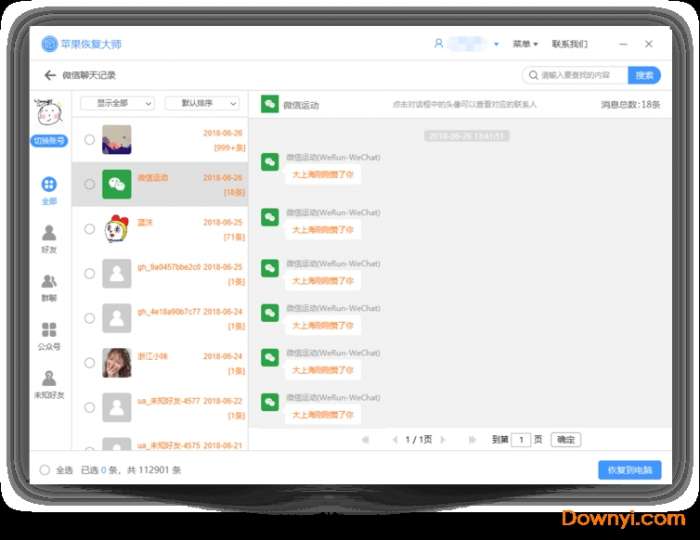The width and height of the screenshot is (700, 540).
Task: Click the 1 / 1页 page indicator
Action: click(x=418, y=440)
